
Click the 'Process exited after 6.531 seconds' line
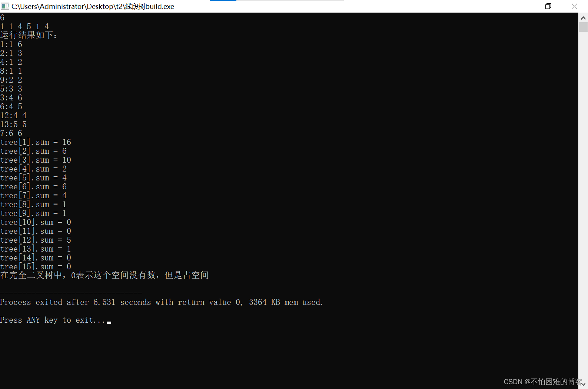point(162,302)
